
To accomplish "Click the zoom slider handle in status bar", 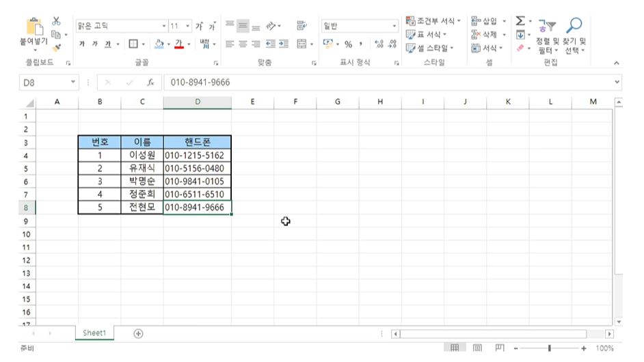I will point(549,348).
